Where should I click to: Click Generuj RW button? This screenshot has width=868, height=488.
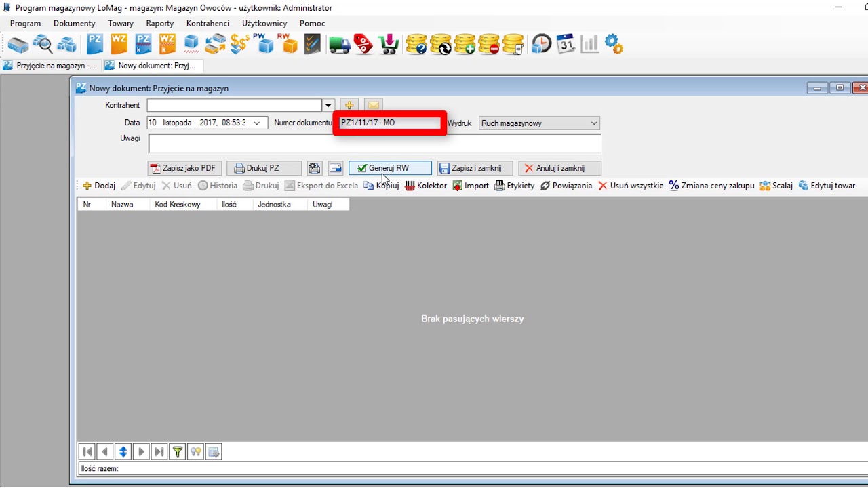coord(390,168)
